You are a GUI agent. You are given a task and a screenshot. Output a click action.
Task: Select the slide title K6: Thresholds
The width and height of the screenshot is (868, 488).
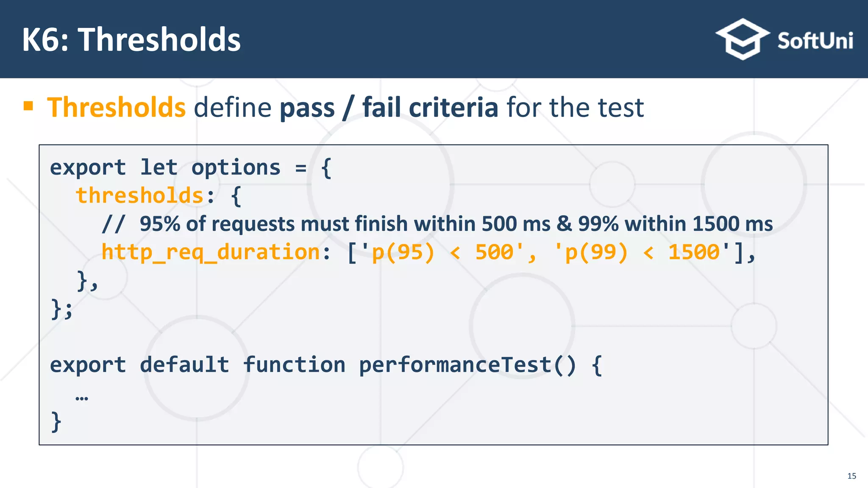coord(131,39)
